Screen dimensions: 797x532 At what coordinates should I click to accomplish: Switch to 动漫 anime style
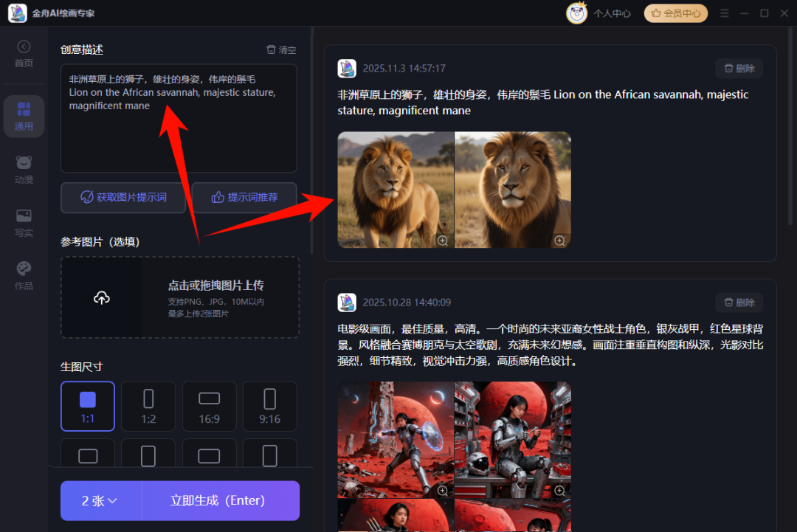click(x=24, y=169)
